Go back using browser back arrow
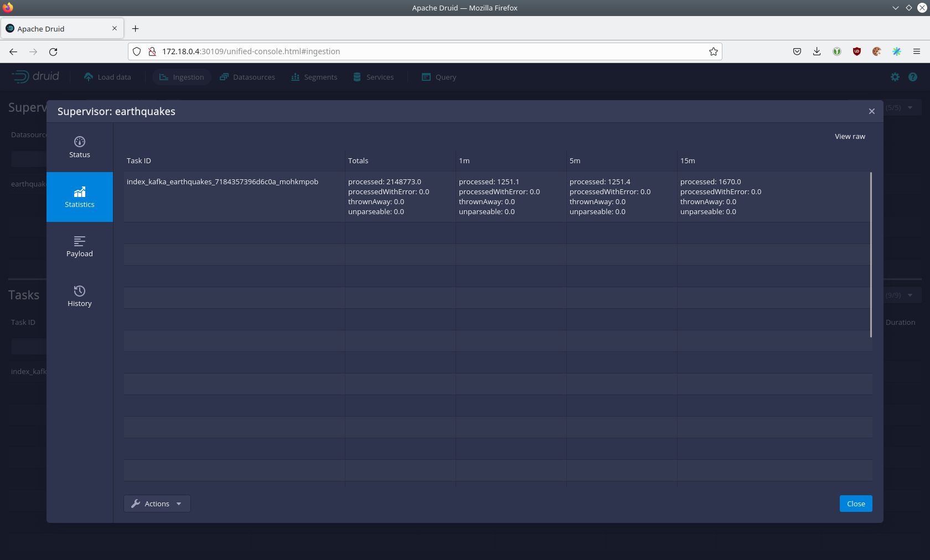The image size is (930, 560). click(13, 51)
